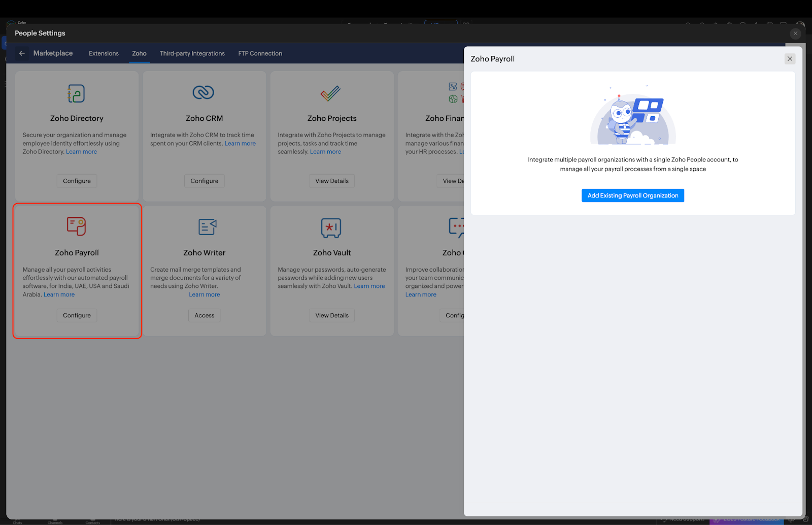
Task: Click Add Existing Payroll Organization button
Action: (633, 195)
